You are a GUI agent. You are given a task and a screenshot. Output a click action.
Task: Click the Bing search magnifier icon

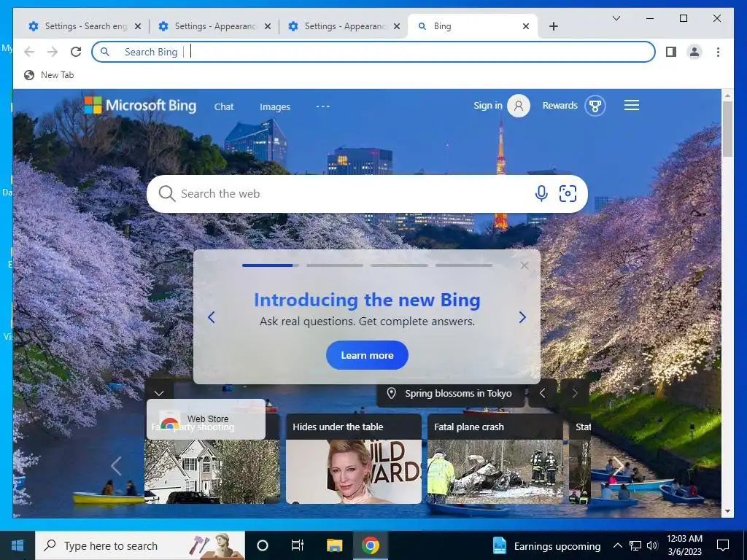[x=167, y=193]
